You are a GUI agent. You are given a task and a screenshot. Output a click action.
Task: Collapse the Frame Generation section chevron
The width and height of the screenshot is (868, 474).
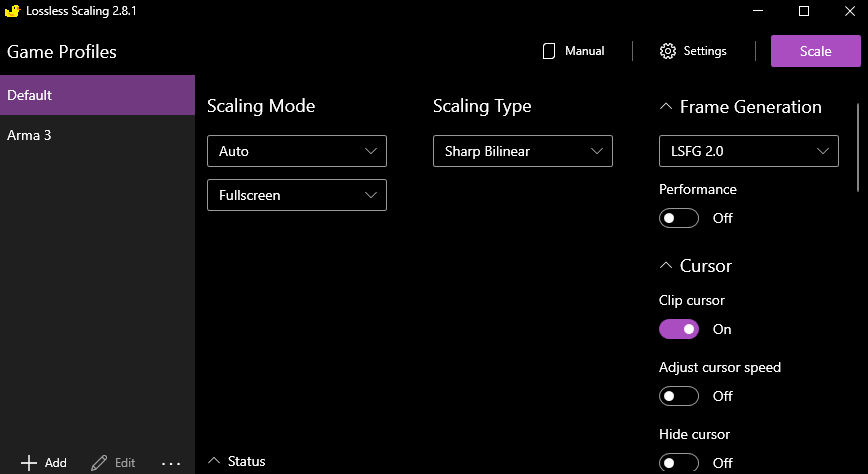coord(665,107)
